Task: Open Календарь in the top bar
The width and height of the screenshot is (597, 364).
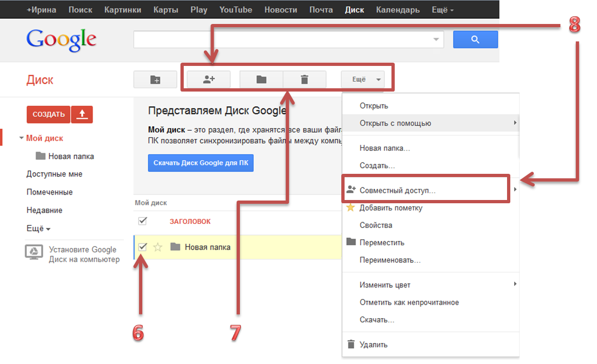Action: coord(398,10)
